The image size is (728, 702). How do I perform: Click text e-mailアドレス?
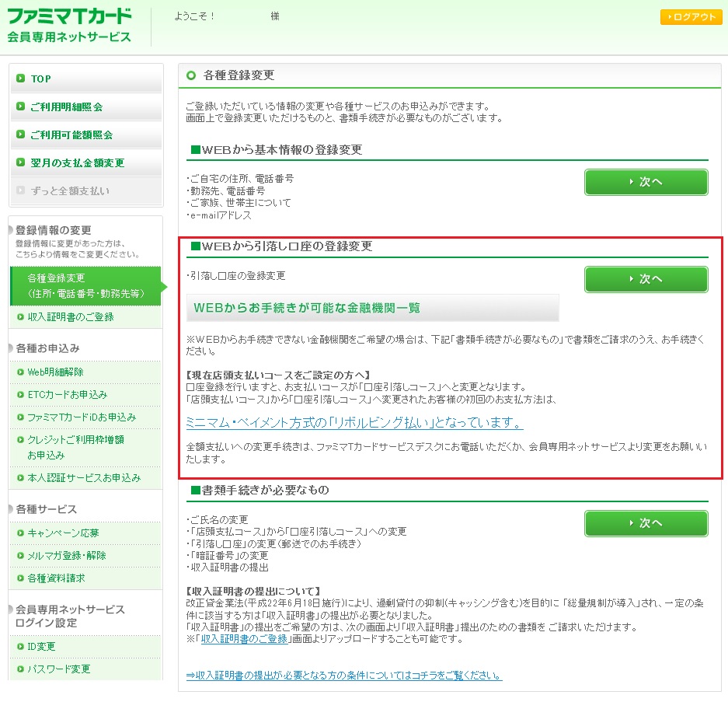tap(221, 215)
